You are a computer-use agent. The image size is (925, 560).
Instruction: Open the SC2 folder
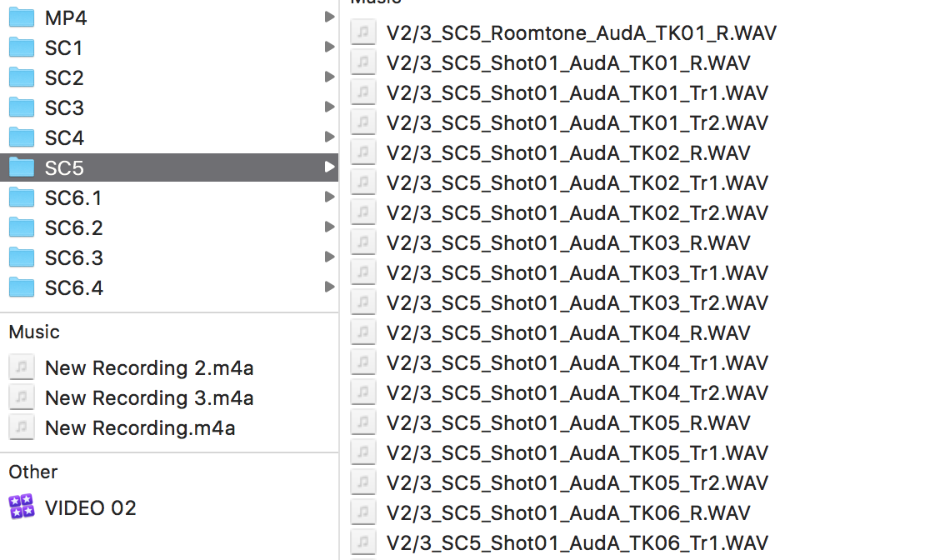[x=64, y=77]
